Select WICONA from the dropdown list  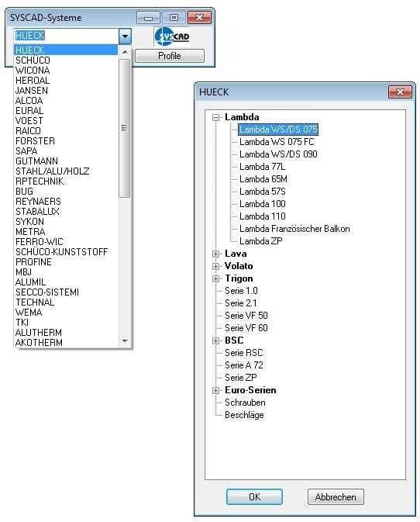33,71
